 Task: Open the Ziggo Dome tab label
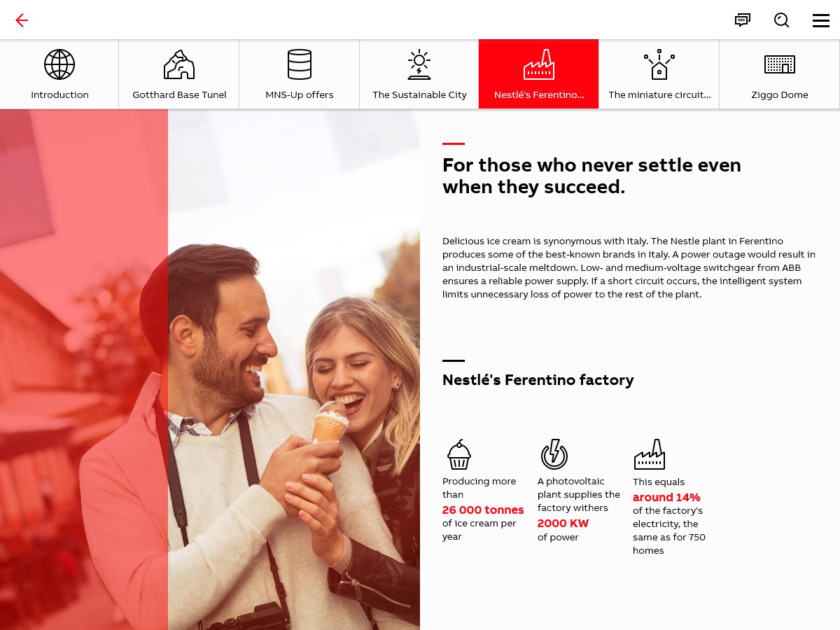coord(780,95)
